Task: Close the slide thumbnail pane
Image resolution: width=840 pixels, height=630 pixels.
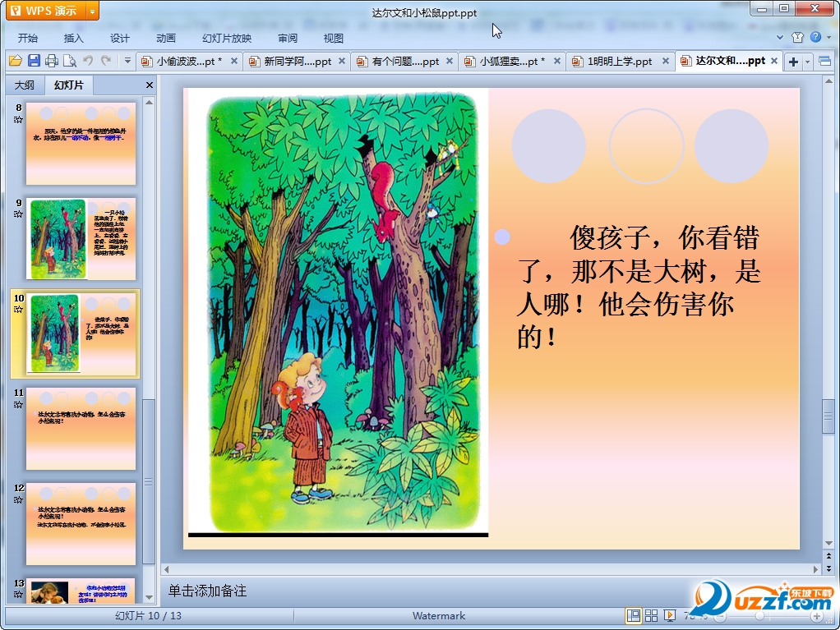Action: [x=150, y=85]
